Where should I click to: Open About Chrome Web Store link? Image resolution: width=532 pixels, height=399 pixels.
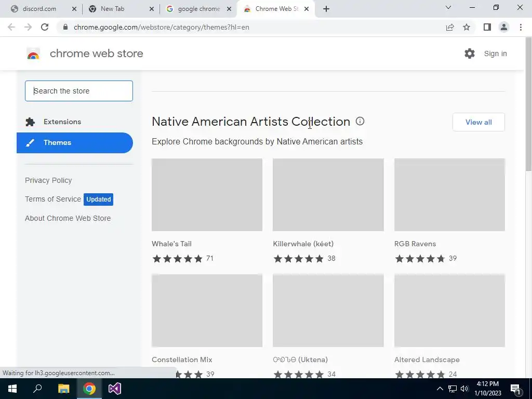point(68,218)
